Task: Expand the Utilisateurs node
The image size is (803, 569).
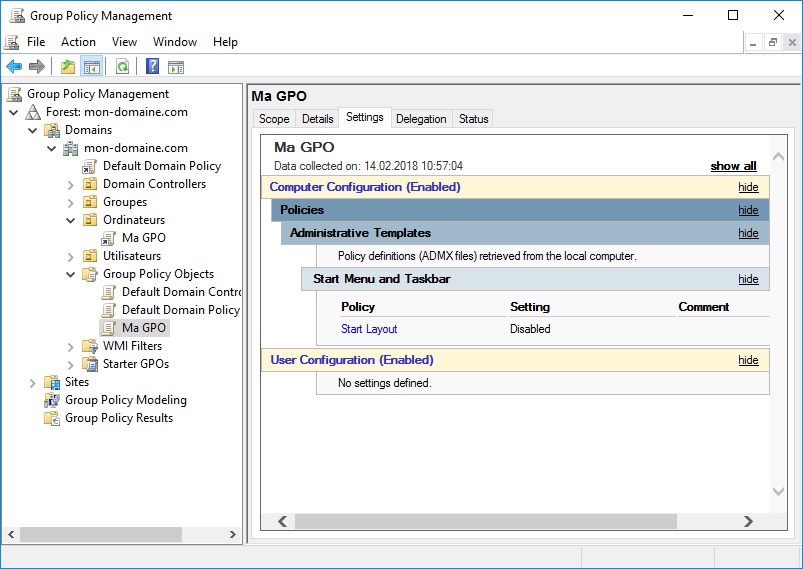Action: (x=71, y=256)
